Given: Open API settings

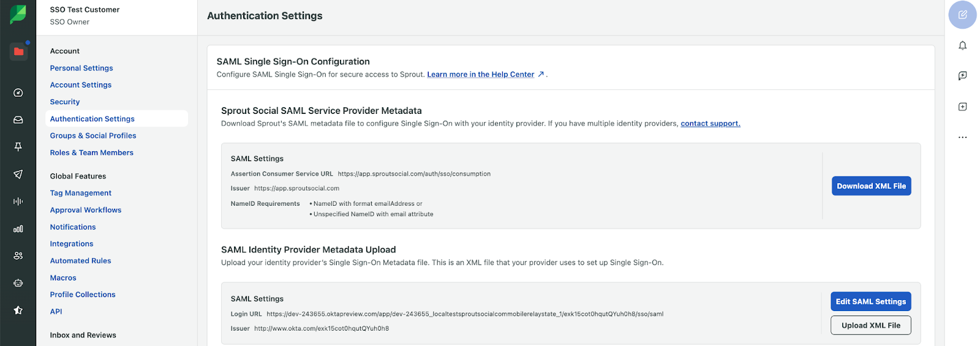Looking at the screenshot, I should pos(56,312).
